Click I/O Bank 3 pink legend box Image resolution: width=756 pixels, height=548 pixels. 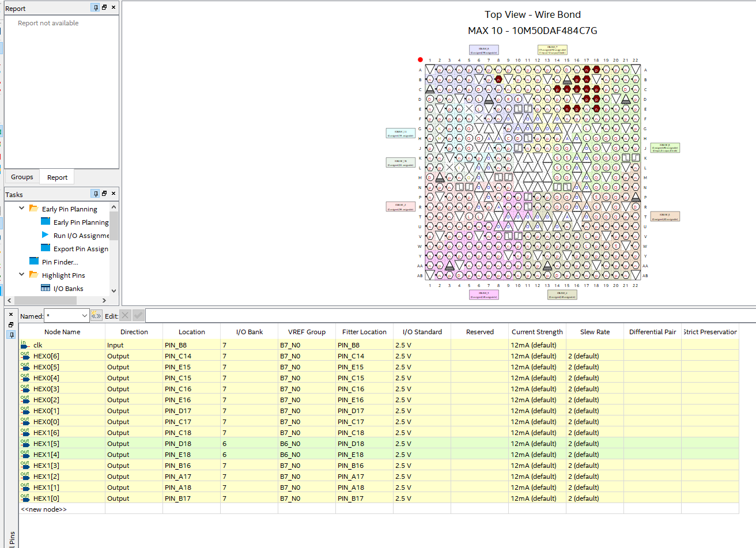click(483, 295)
